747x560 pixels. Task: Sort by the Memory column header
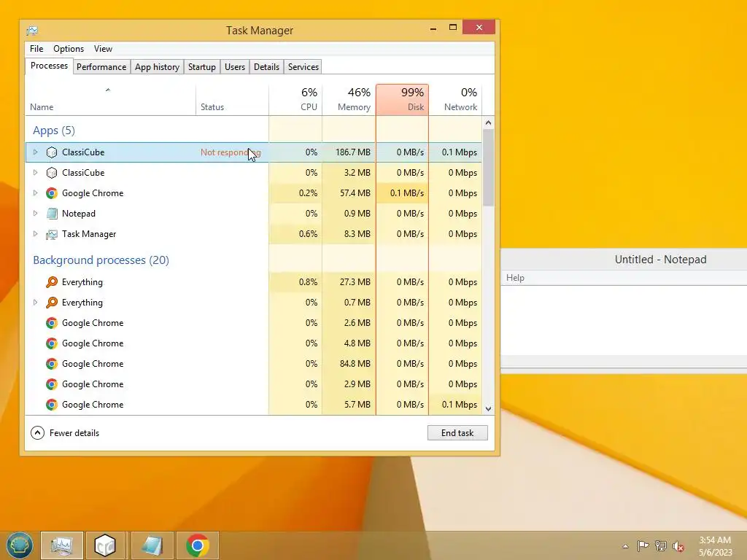click(349, 100)
